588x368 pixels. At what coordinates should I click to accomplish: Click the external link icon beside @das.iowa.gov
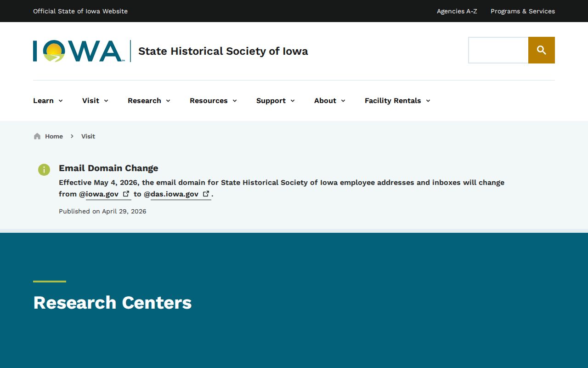click(206, 194)
